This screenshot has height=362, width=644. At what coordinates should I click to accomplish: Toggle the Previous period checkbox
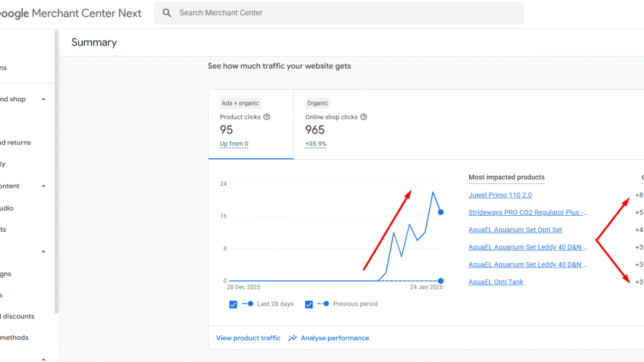tap(309, 304)
